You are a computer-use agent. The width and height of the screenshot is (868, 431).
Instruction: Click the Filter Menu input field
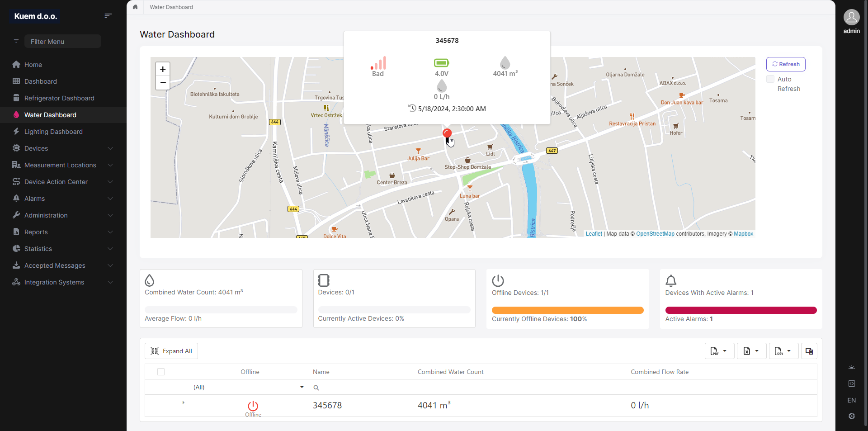pyautogui.click(x=63, y=41)
